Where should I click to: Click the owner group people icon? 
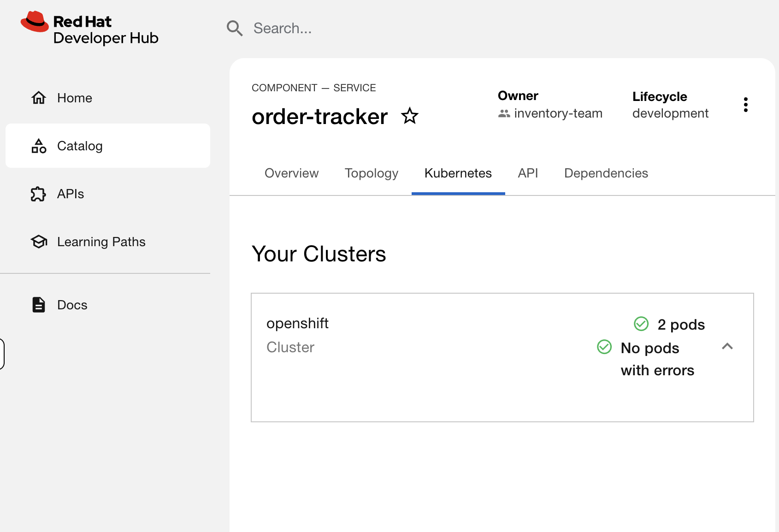pyautogui.click(x=504, y=113)
